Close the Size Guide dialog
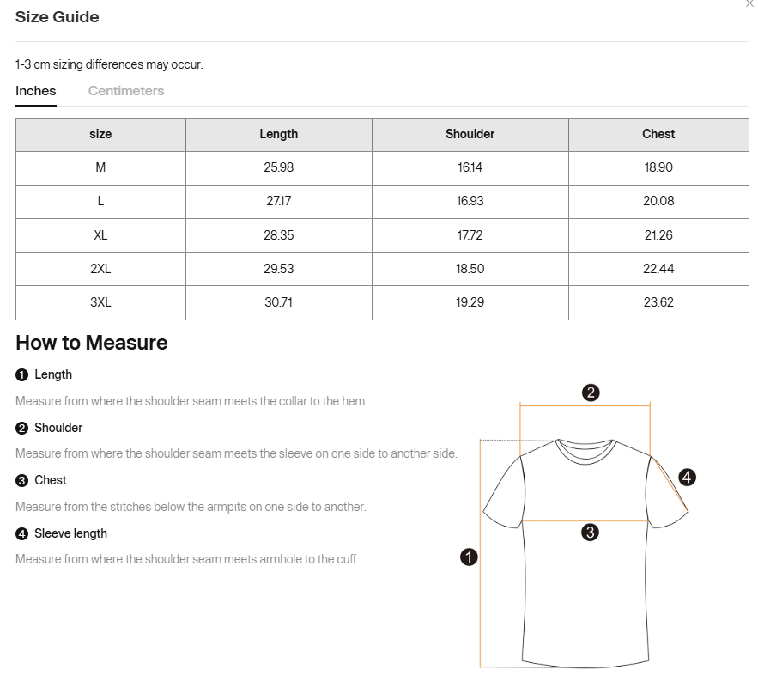The image size is (758, 700). point(749,4)
